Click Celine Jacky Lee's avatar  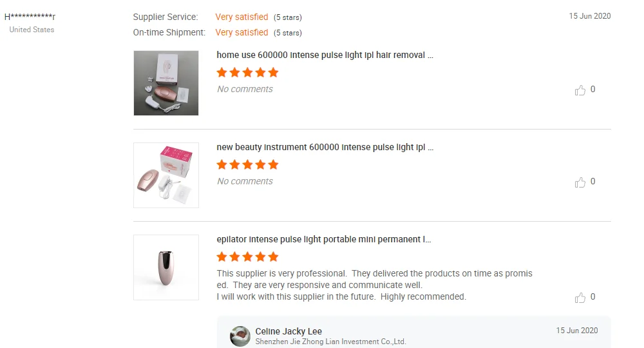tap(240, 336)
